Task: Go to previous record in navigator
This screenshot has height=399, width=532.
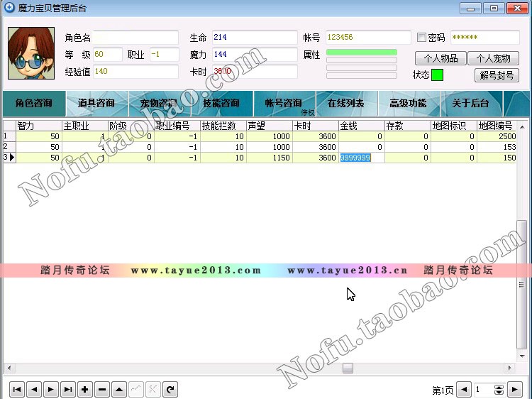Action: click(34, 389)
